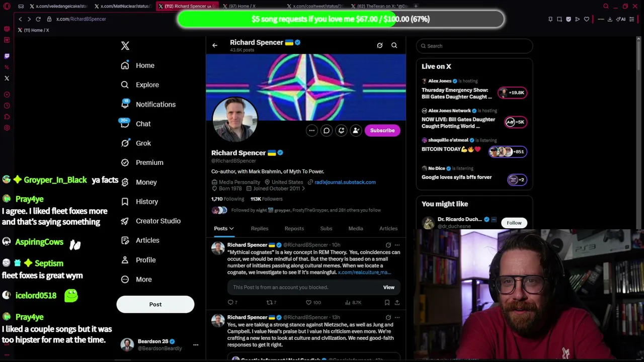The height and width of the screenshot is (362, 644).
Task: Switch to the Articles profile tab
Action: (388, 229)
